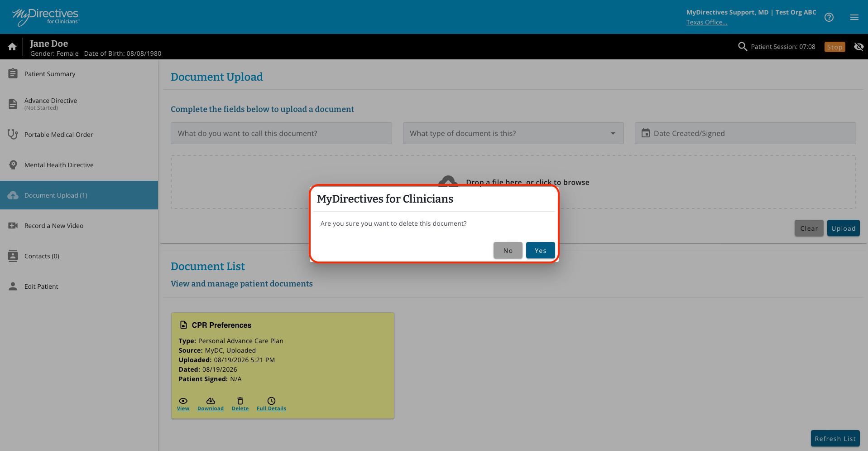The image size is (868, 451).
Task: Click the Delete link on CPR Preferences
Action: pyautogui.click(x=240, y=408)
